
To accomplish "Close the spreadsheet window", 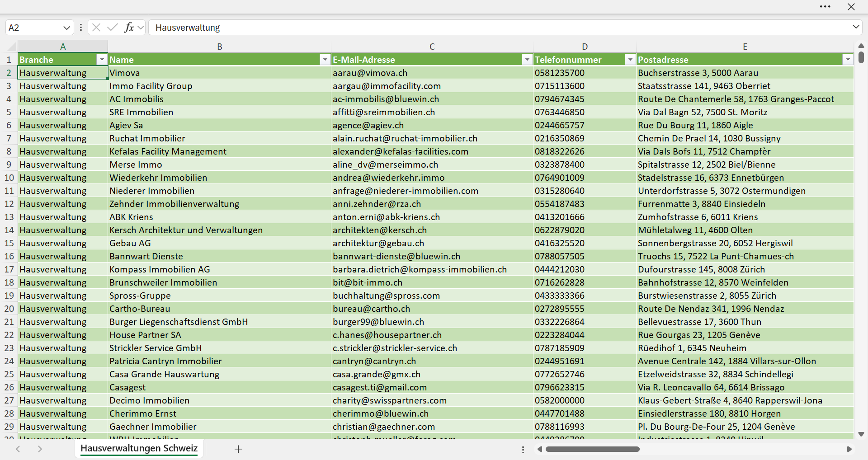I will tap(851, 7).
